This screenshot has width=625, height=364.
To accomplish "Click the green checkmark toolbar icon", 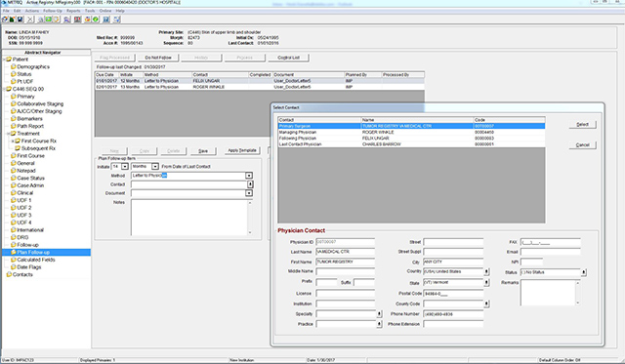I will click(x=96, y=20).
